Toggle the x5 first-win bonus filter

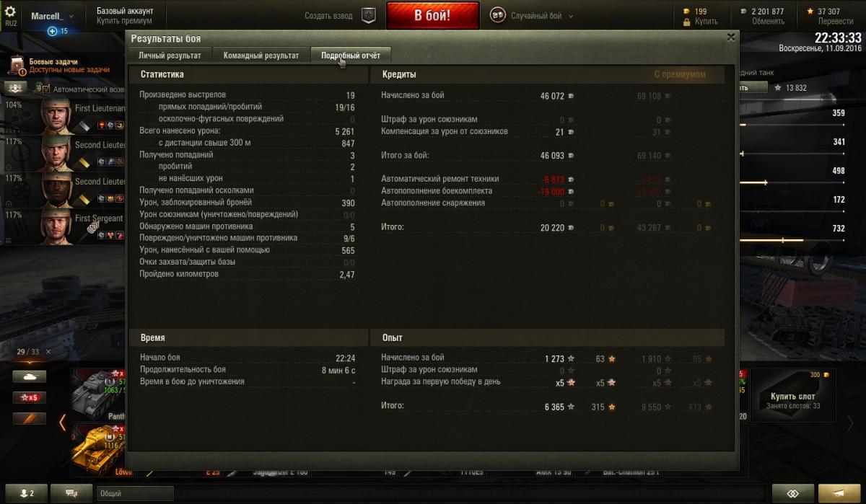point(29,397)
